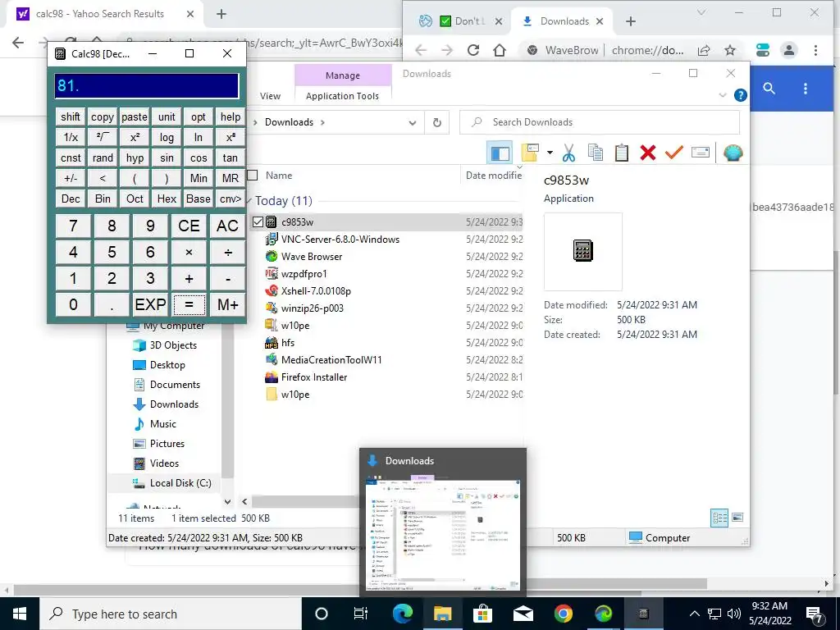Screen dimensions: 840x630
Task: Open the Manage ribbon tab
Action: (343, 75)
